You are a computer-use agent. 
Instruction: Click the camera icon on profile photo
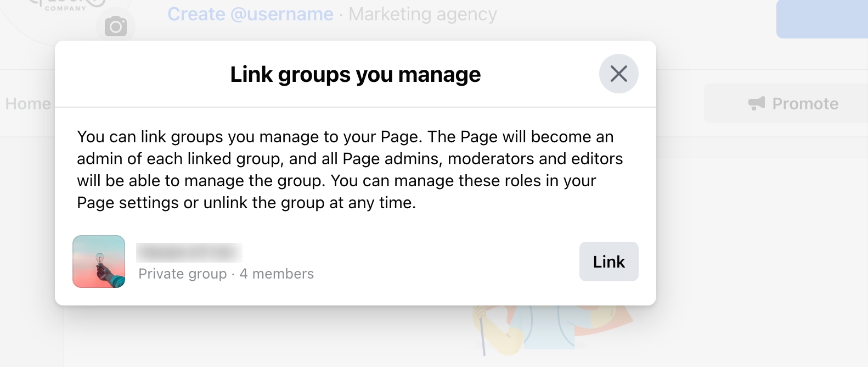pyautogui.click(x=115, y=26)
